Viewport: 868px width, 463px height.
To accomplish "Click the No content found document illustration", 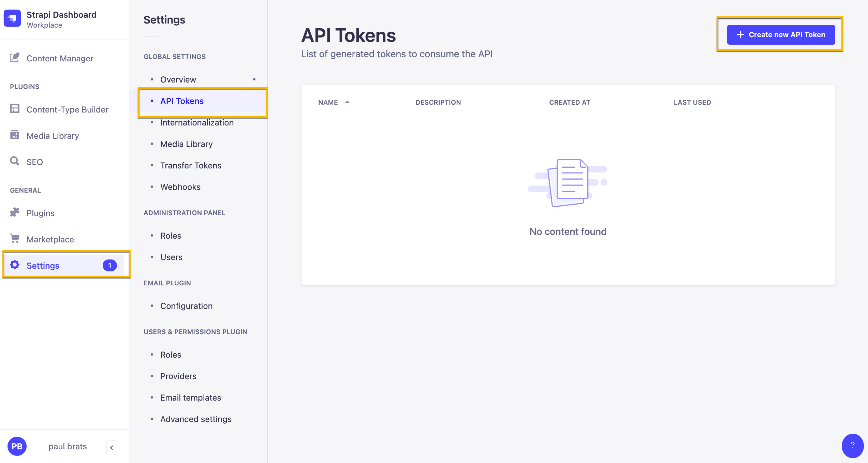I will pyautogui.click(x=568, y=183).
